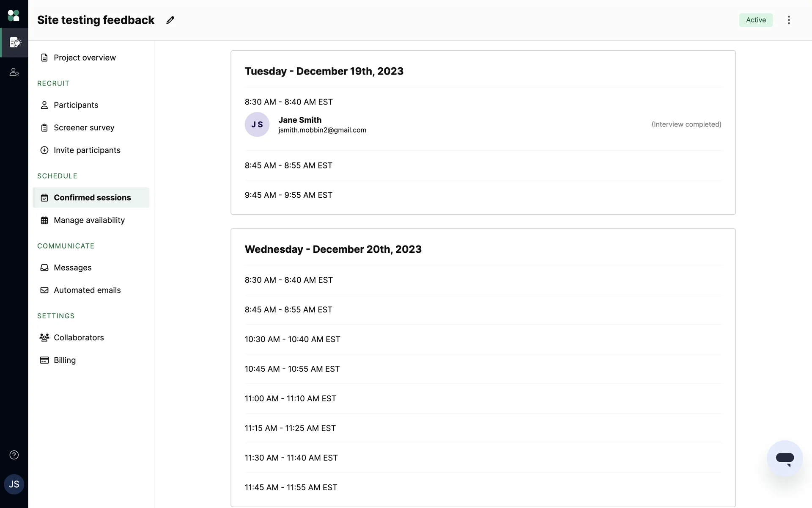Click the projects icon in left rail
Image resolution: width=812 pixels, height=508 pixels.
coord(14,42)
